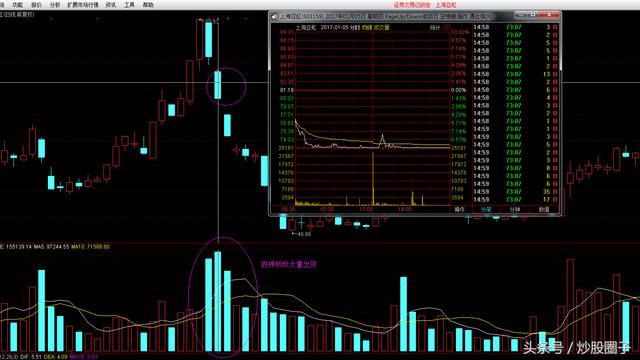Open the 扩展市场行情 menu
The height and width of the screenshot is (360, 640).
click(83, 5)
